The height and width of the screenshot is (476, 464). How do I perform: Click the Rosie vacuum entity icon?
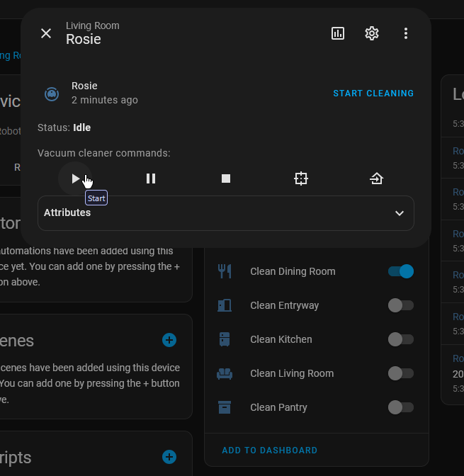[52, 93]
